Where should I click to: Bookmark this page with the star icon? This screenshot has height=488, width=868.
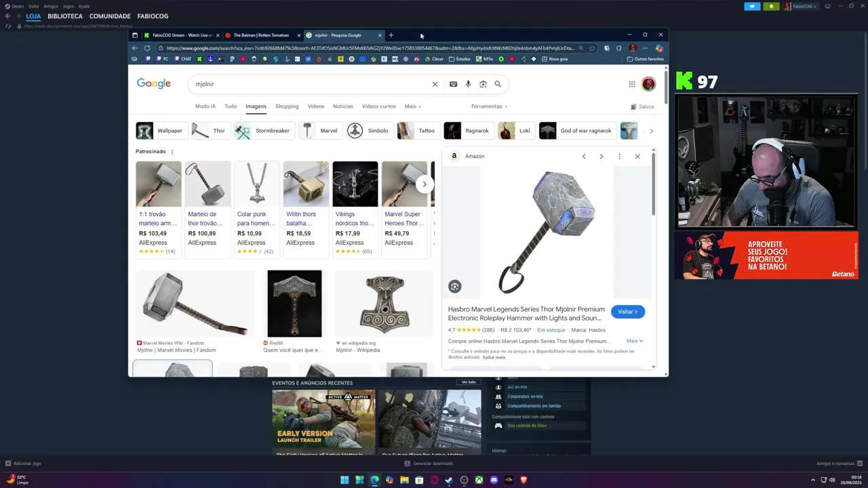point(592,48)
